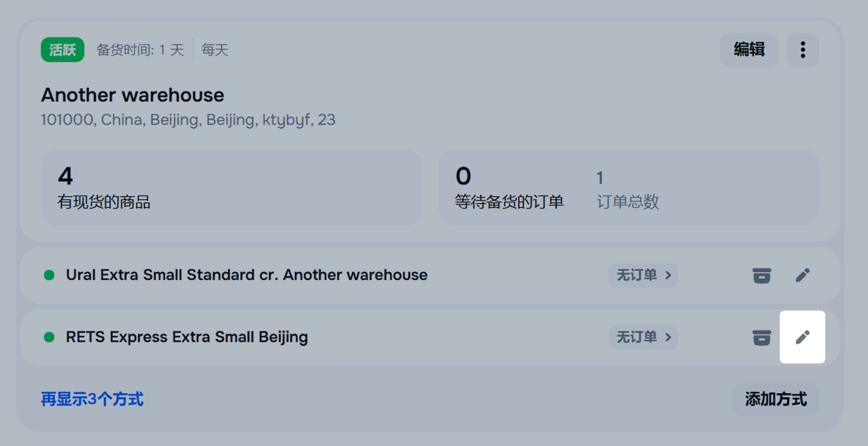Screen dimensions: 868x446
Task: Open the RETS Express Extra Small Beijing name
Action: (x=186, y=338)
